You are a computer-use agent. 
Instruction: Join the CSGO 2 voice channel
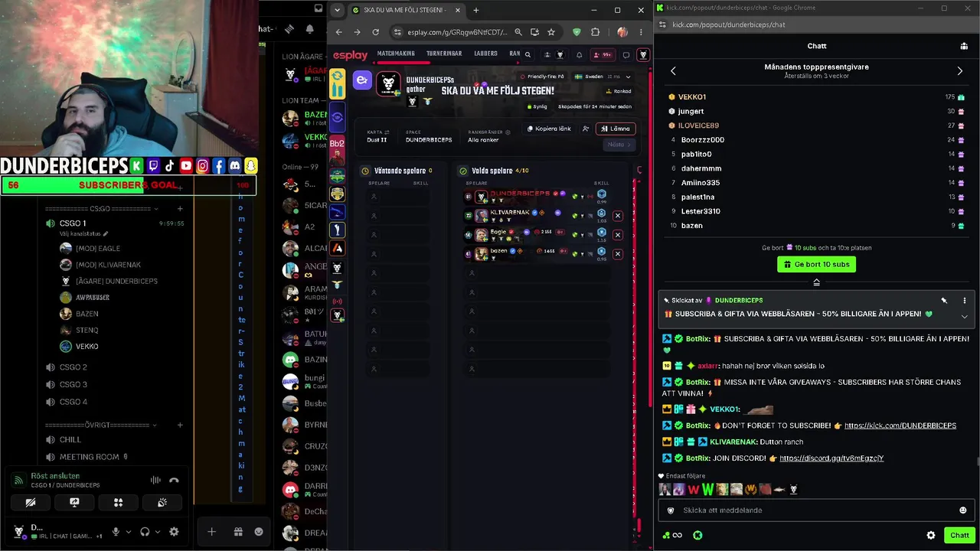73,367
